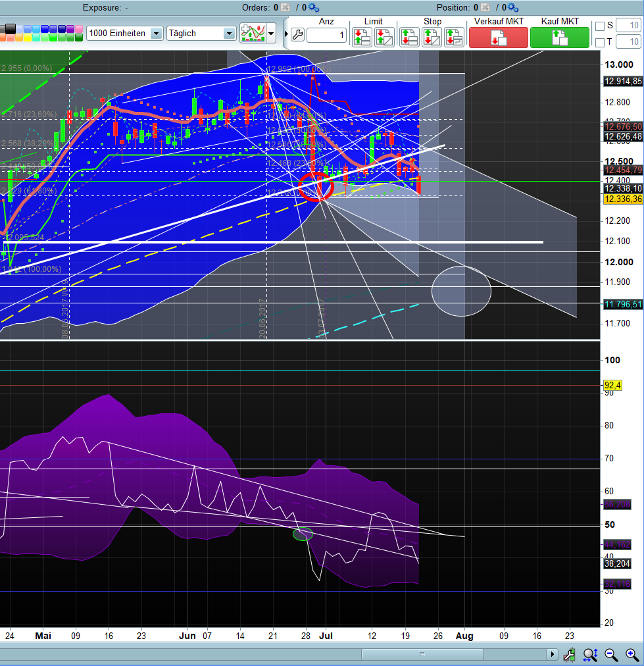644x666 pixels.
Task: Select the third Stop order icon
Action: pos(454,37)
